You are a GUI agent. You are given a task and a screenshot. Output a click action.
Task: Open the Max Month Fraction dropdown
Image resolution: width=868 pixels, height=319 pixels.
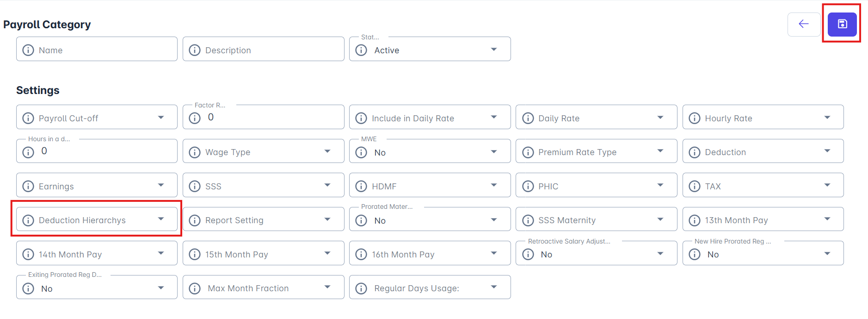[327, 288]
